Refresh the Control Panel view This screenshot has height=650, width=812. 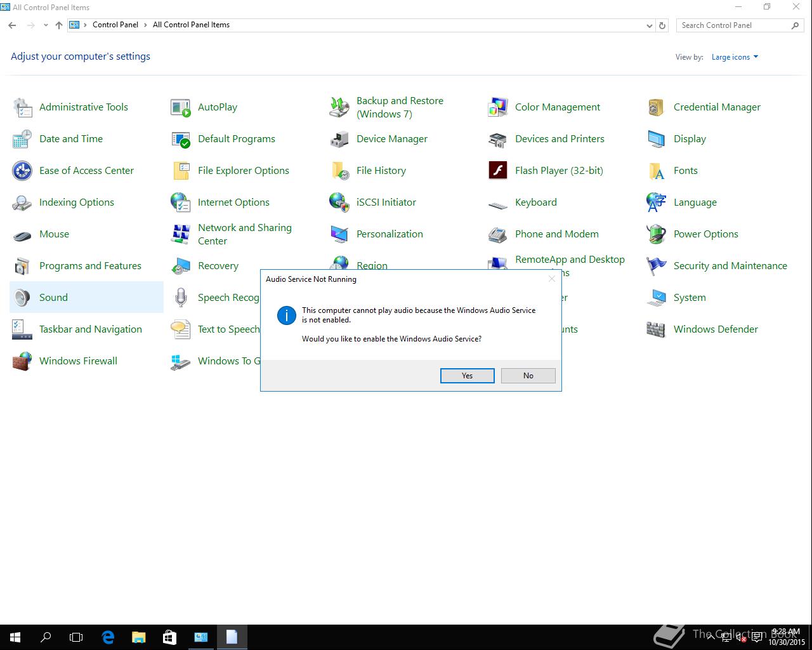coord(662,25)
